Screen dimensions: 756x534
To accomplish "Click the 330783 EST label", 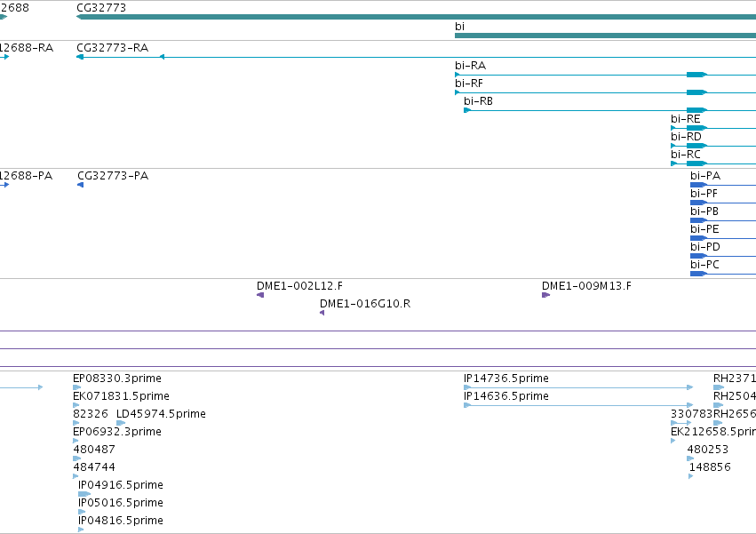I will click(x=691, y=414).
